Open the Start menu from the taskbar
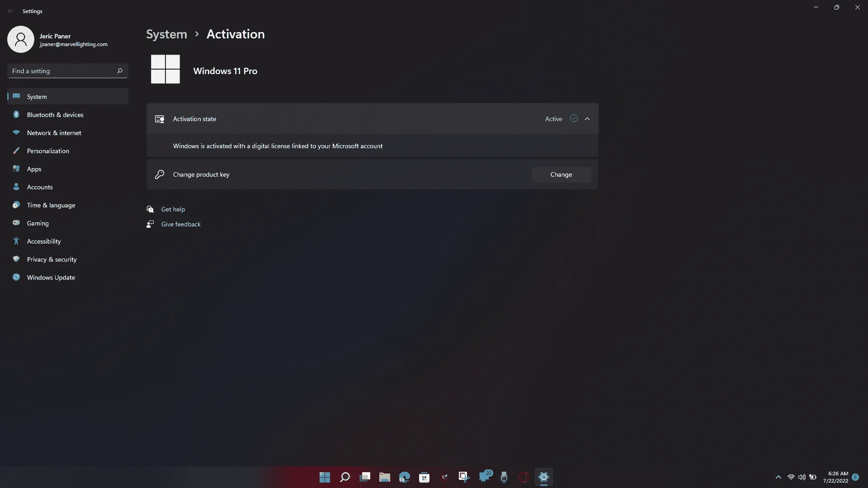Screen dimensions: 868x488 (x=325, y=477)
